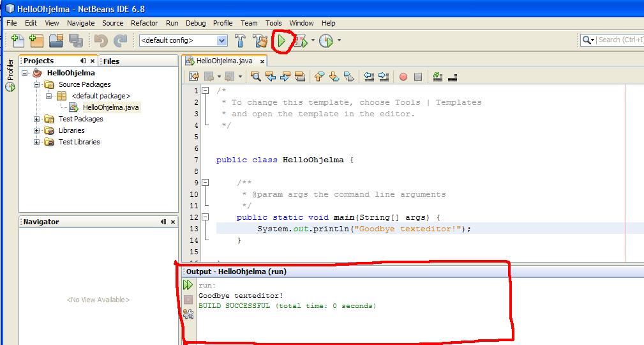This screenshot has height=345, width=644.
Task: Open the Debug button dropdown arrow
Action: point(313,40)
